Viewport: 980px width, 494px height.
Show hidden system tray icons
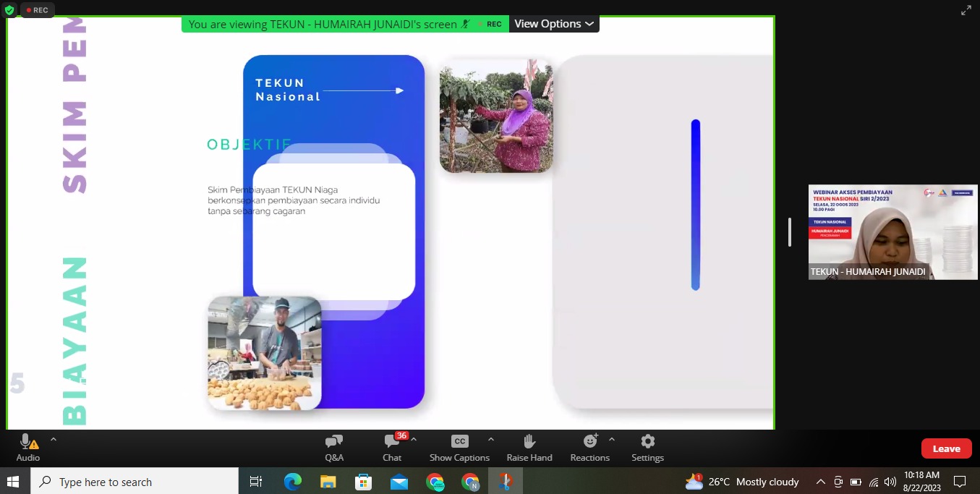point(820,482)
